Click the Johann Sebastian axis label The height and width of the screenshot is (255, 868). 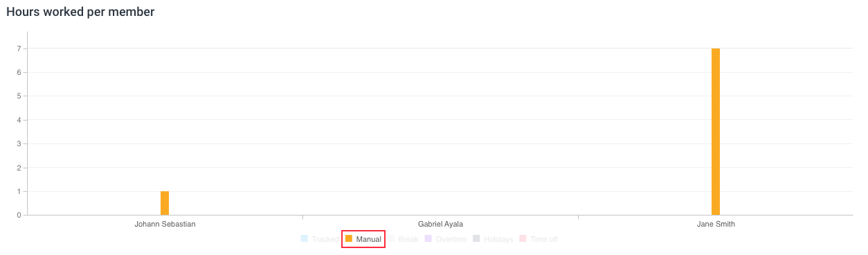(x=165, y=225)
